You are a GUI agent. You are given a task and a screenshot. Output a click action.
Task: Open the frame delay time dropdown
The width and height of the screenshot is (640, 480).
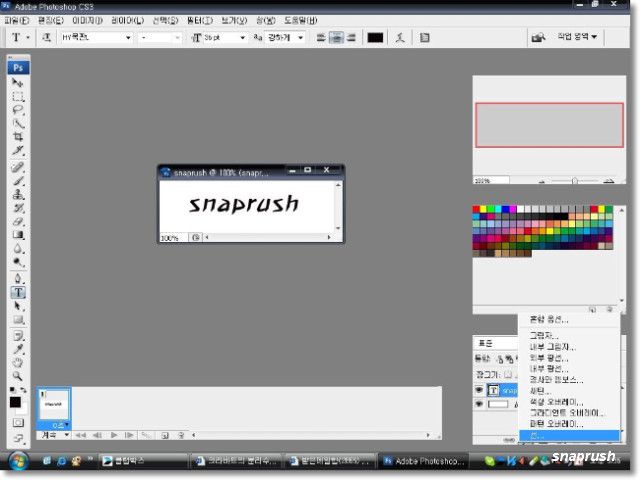pyautogui.click(x=60, y=425)
